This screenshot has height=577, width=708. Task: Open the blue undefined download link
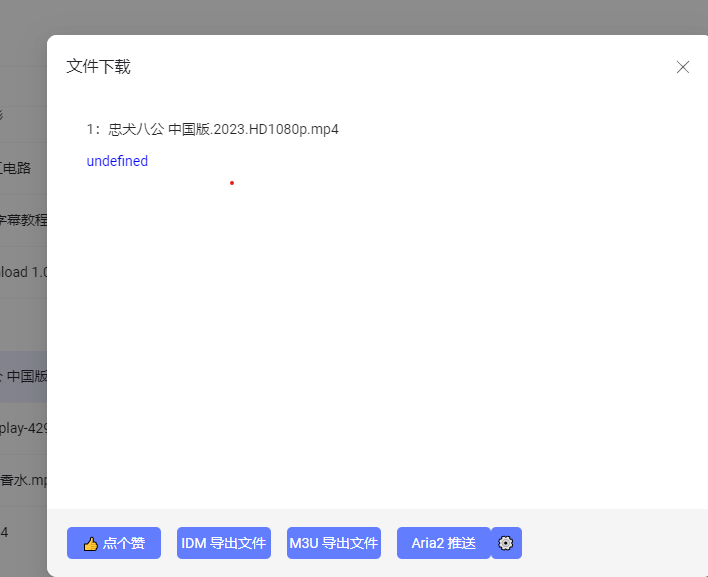pyautogui.click(x=117, y=161)
